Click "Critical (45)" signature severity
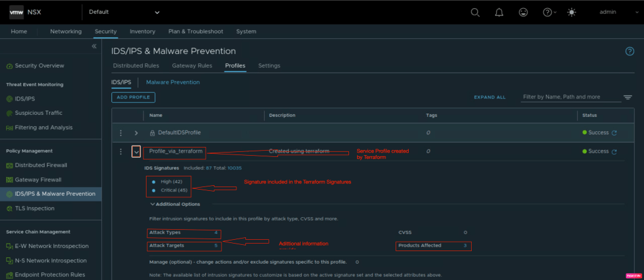This screenshot has width=644, height=280. pos(174,190)
